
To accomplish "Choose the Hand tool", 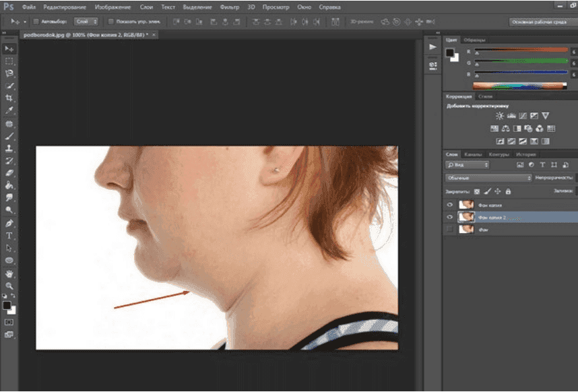I will (x=9, y=274).
